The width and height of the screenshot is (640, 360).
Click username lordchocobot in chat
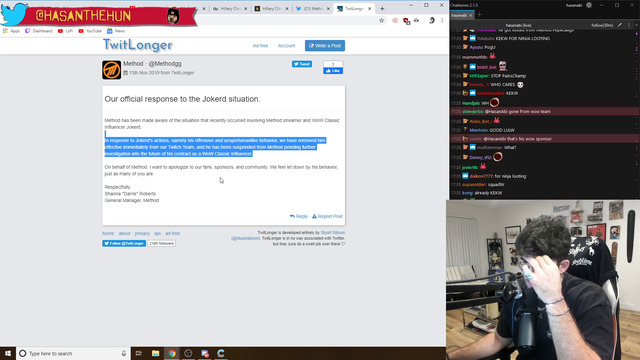point(491,93)
